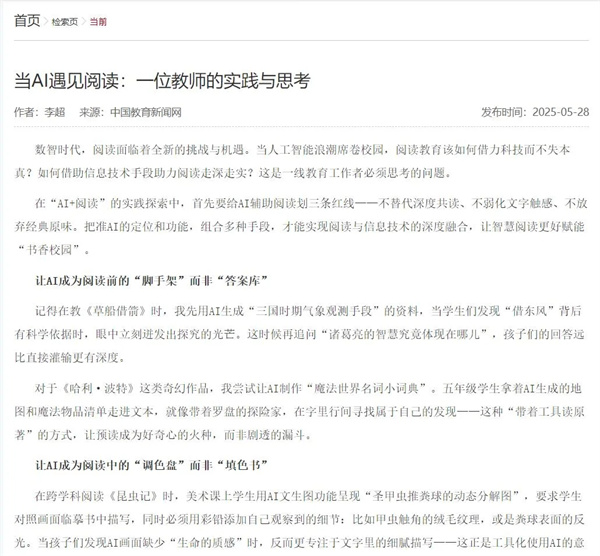Screen dimensions: 600x556
Task: Click the publish date 2025-05-28
Action: coord(561,112)
